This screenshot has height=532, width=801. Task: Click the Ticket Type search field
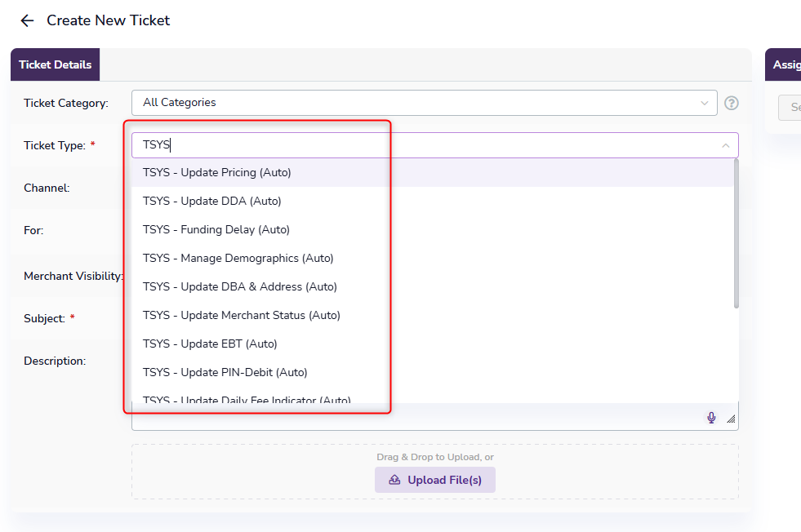point(425,145)
